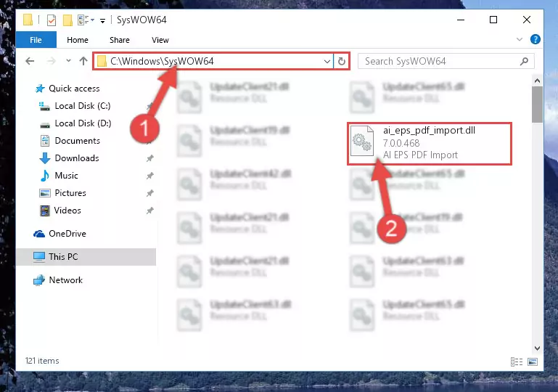Viewport: 558px width, 392px height.
Task: Open Local Disk (C:) in sidebar
Action: coord(75,106)
